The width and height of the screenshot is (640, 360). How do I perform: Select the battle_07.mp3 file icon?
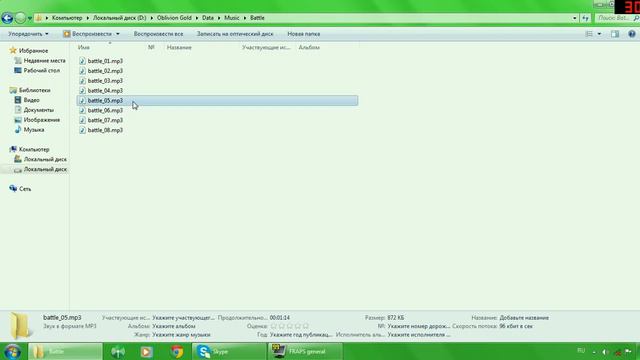[82, 120]
